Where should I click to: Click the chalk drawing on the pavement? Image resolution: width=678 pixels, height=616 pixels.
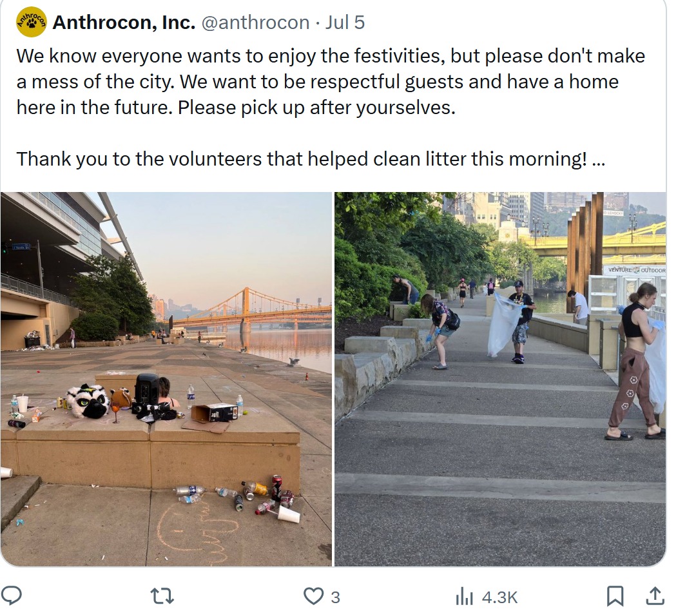pos(198,532)
